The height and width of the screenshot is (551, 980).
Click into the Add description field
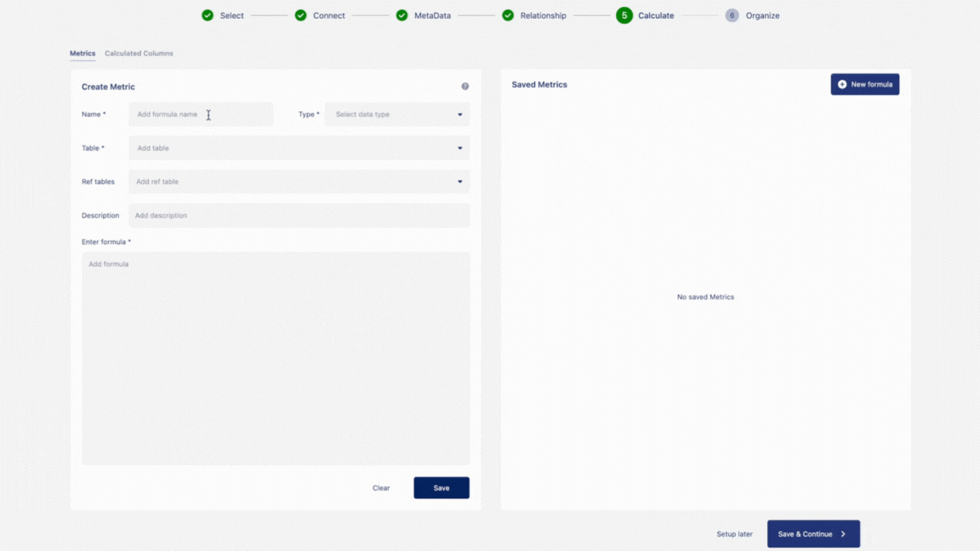click(299, 216)
